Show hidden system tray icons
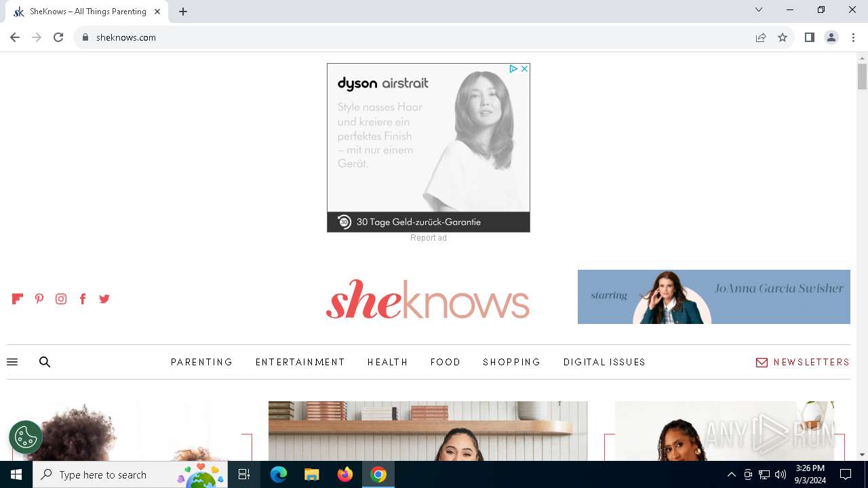Viewport: 868px width, 488px height. pyautogui.click(x=731, y=474)
